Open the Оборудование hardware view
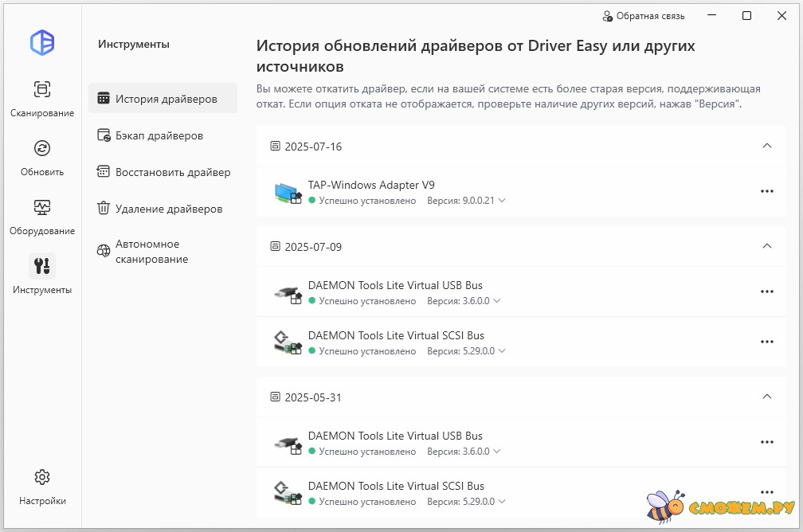 click(x=42, y=216)
